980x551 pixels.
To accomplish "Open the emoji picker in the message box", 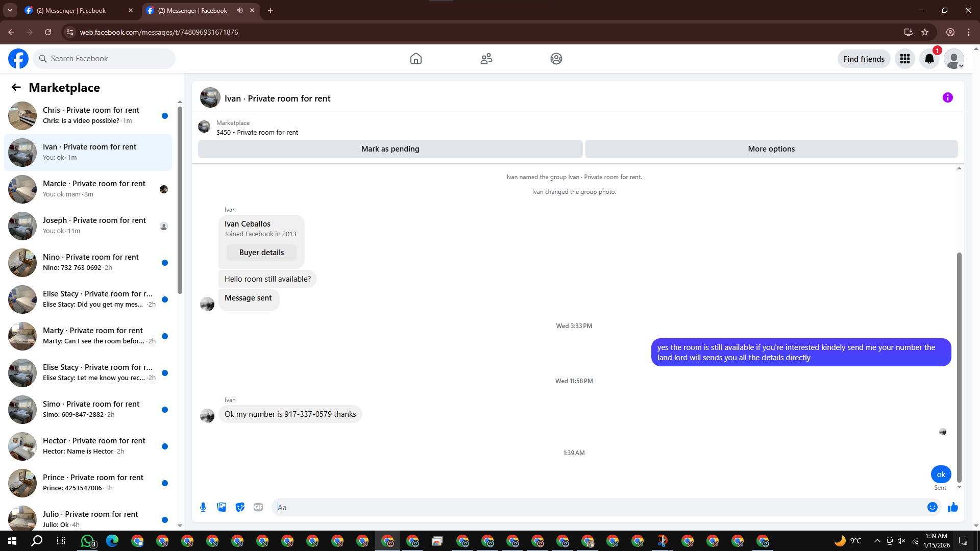I will pyautogui.click(x=932, y=507).
